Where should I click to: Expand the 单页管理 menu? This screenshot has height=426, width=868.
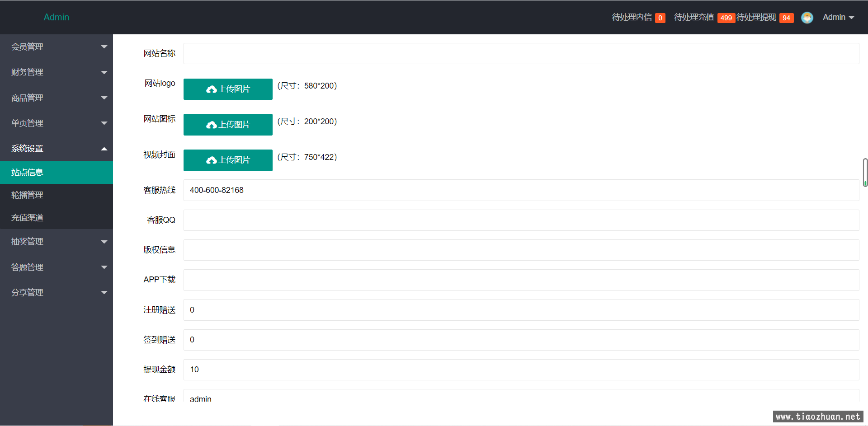[x=57, y=123]
